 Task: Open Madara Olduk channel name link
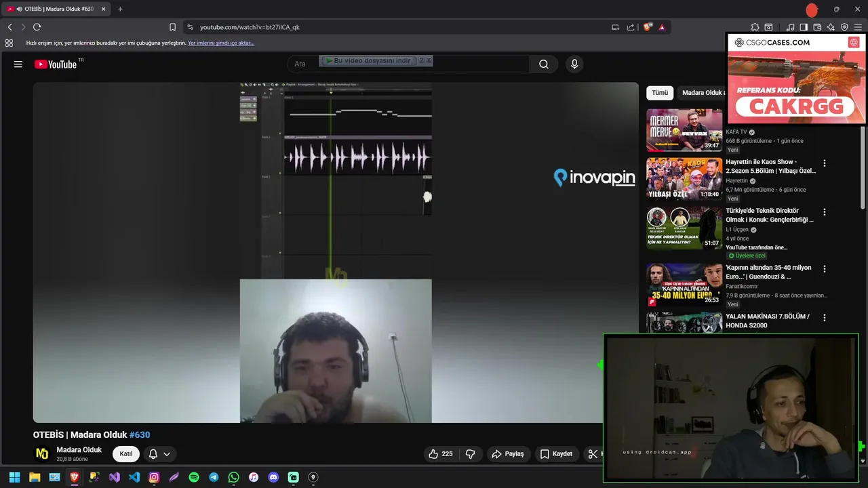79,449
